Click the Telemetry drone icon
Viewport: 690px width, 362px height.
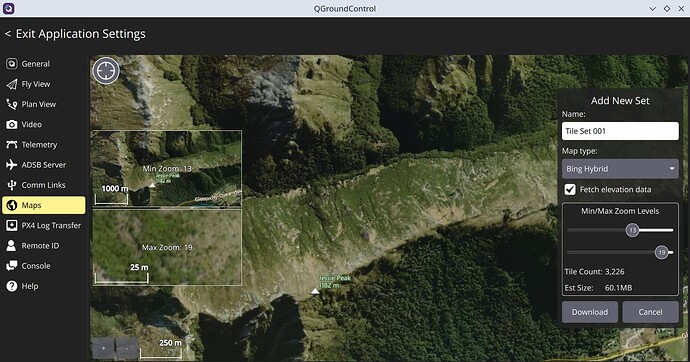[x=11, y=145]
